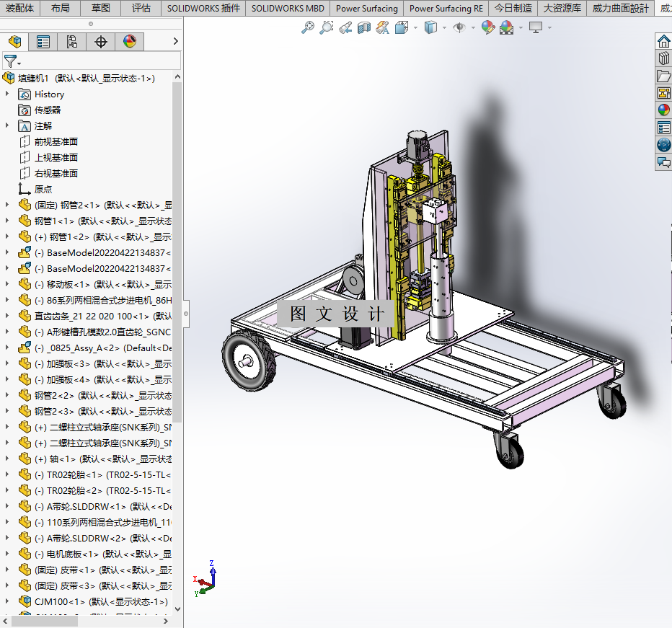Select 填缝机1 top-level assembly
672x628 pixels.
(86, 78)
